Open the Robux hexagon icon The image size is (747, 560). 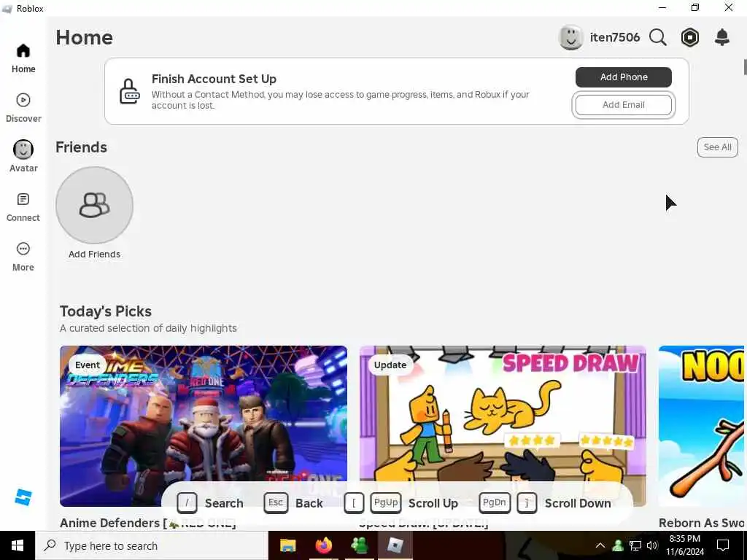tap(690, 37)
